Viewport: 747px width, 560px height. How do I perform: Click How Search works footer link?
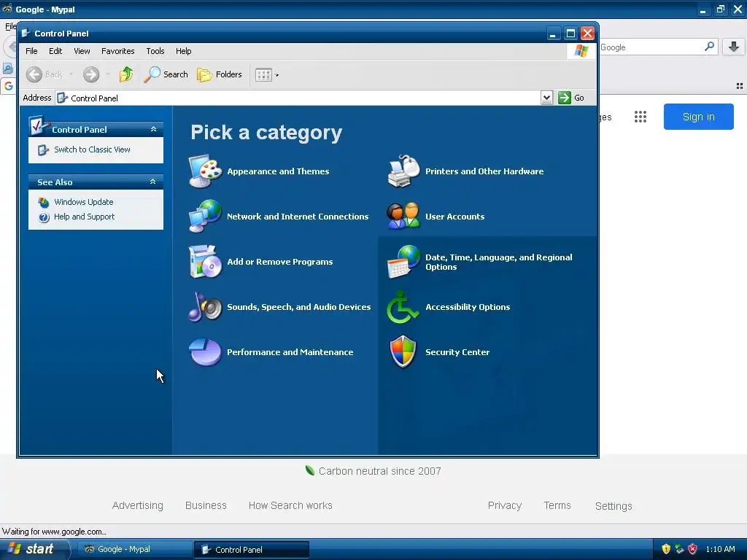[290, 505]
